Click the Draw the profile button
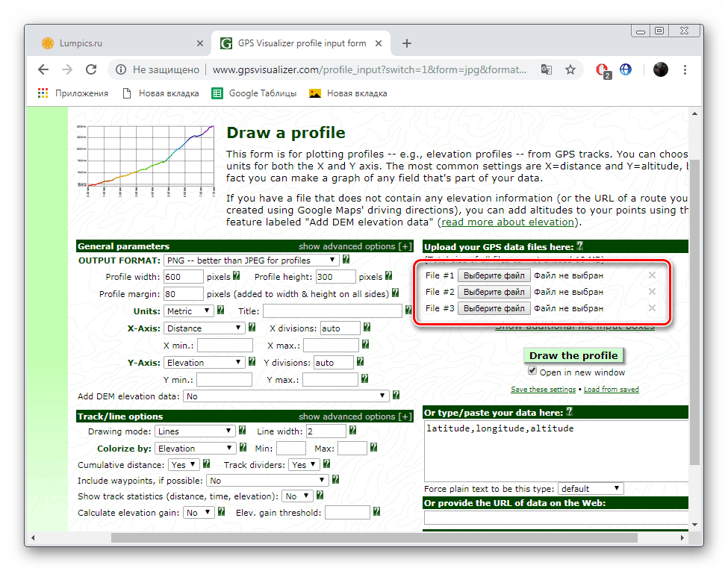Screen dimensions: 728x571 pyautogui.click(x=573, y=355)
